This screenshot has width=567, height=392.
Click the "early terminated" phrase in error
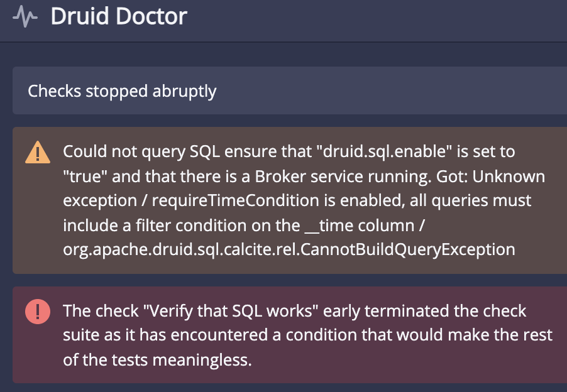[383, 311]
